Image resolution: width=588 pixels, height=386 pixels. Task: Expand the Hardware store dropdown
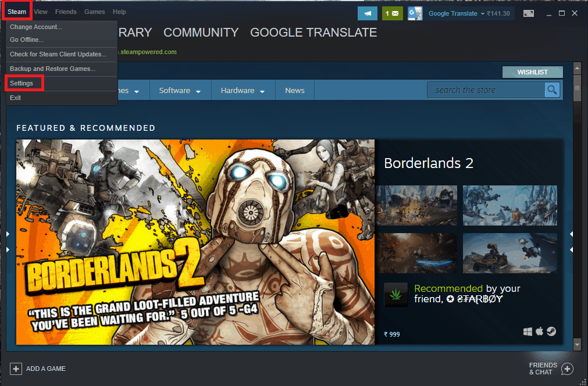click(243, 90)
